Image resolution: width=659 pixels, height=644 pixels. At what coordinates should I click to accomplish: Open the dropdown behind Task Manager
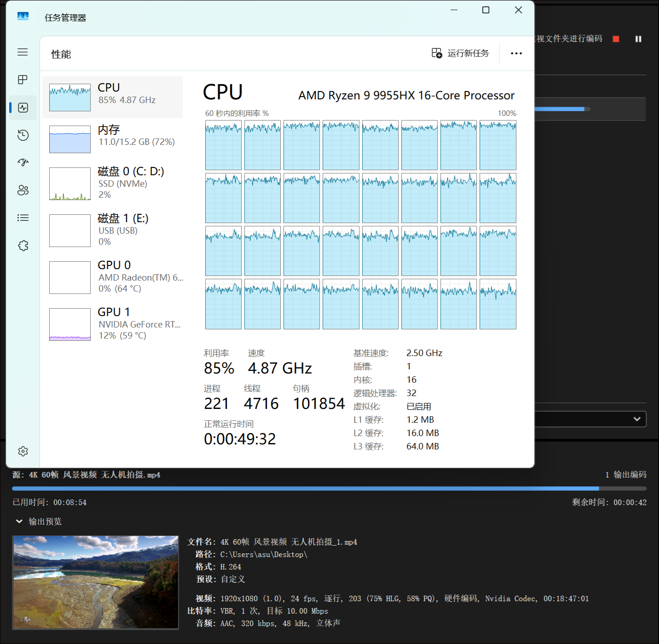point(636,419)
